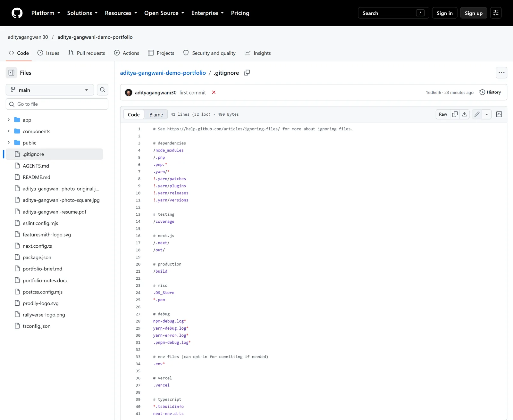Screen dimensions: 513x420
Task: Switch to the Blame view
Action: tap(156, 114)
